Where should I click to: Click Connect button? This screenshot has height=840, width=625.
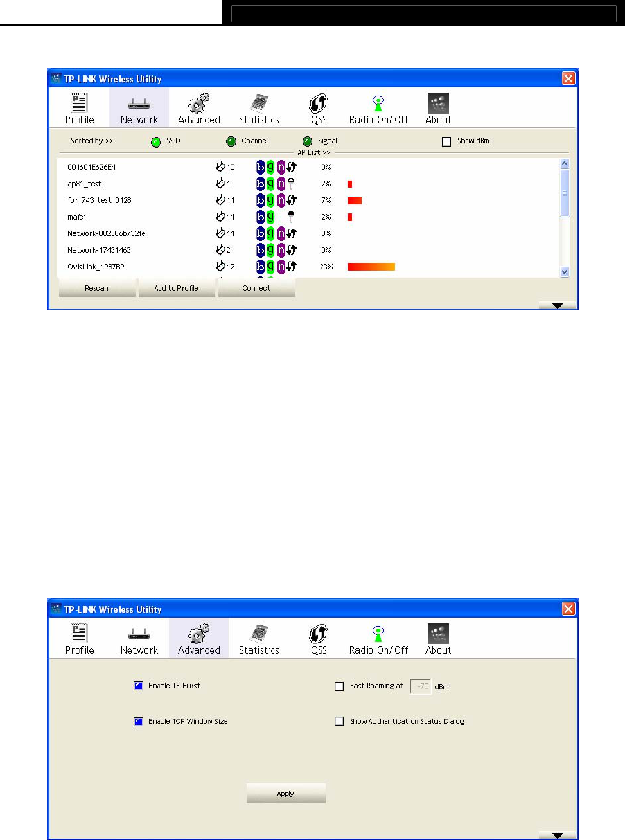pyautogui.click(x=256, y=288)
